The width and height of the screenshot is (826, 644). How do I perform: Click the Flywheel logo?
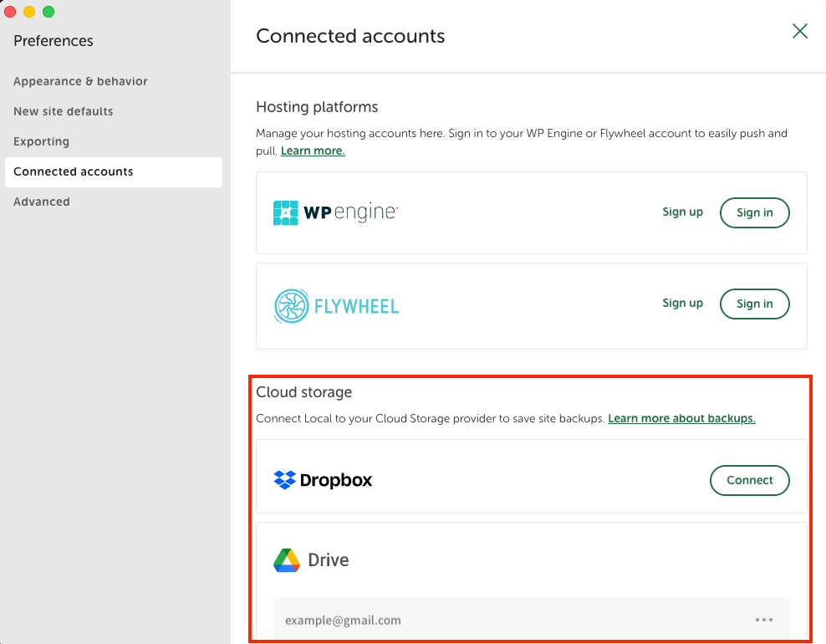[x=336, y=305]
